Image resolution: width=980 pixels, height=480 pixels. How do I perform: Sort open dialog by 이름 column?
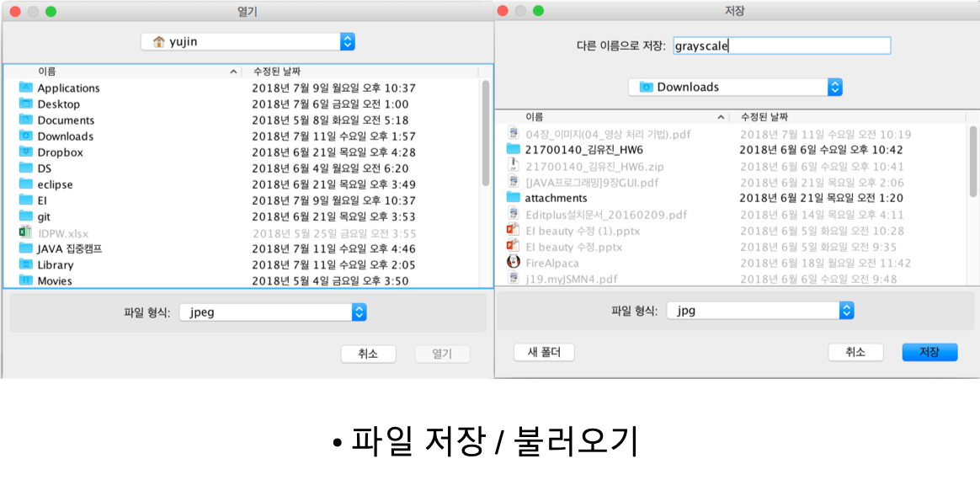tap(126, 72)
